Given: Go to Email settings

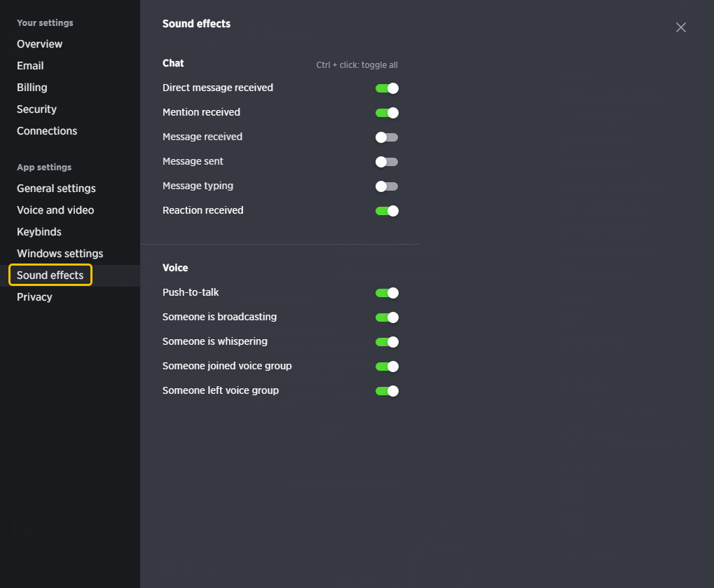Looking at the screenshot, I should (x=30, y=66).
